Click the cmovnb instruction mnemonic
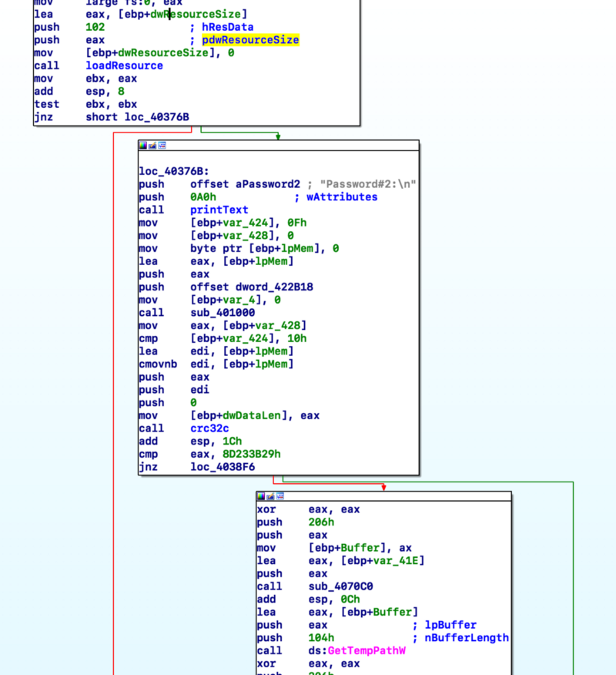Viewport: 616px width, 675px height. [158, 364]
